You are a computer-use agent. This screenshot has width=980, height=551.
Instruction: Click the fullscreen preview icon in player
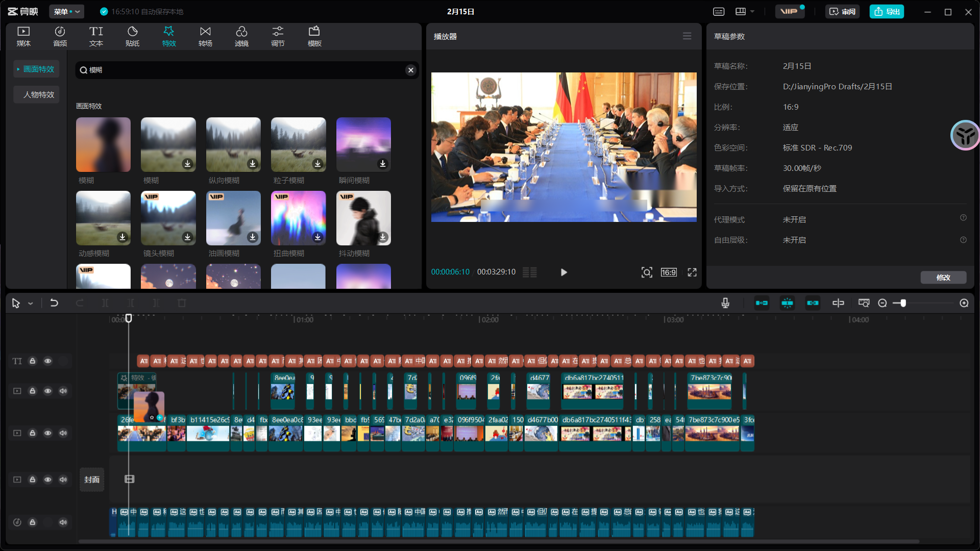(x=692, y=272)
